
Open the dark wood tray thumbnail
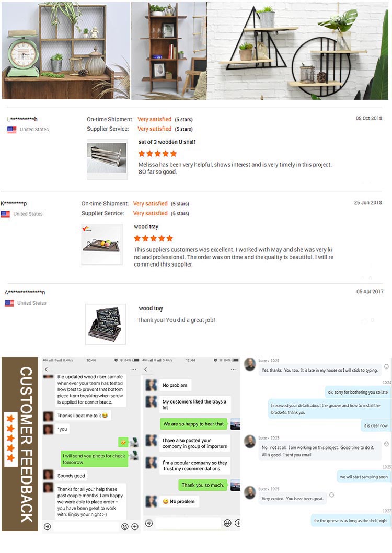click(106, 324)
